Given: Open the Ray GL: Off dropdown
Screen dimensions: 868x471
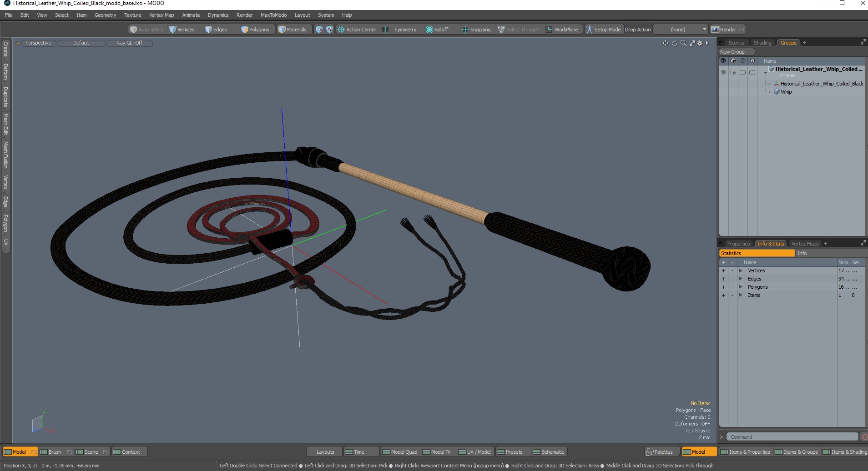Looking at the screenshot, I should click(130, 43).
